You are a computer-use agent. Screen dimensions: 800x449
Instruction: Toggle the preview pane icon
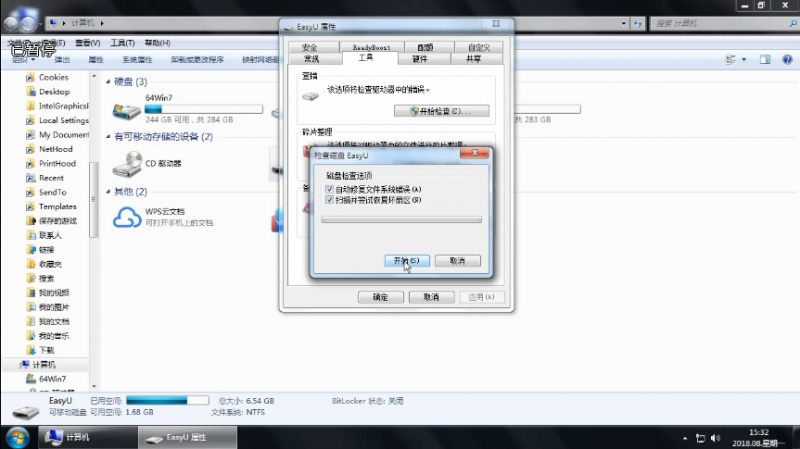(765, 60)
